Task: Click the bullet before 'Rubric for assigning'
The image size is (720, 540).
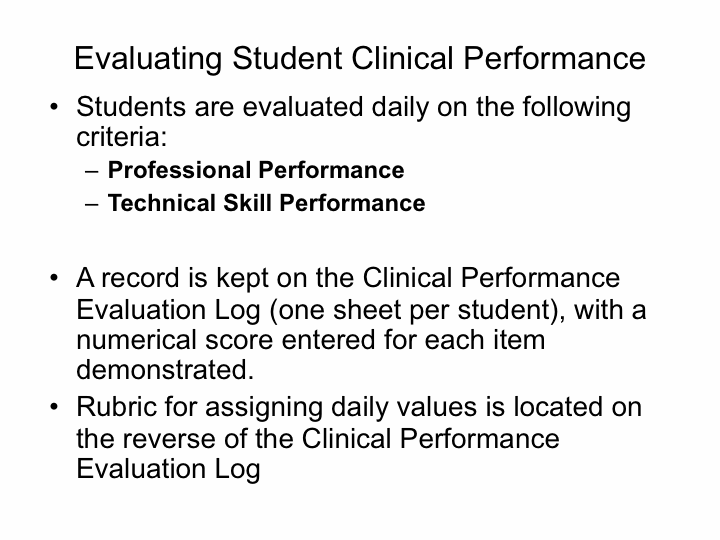Action: click(x=54, y=407)
